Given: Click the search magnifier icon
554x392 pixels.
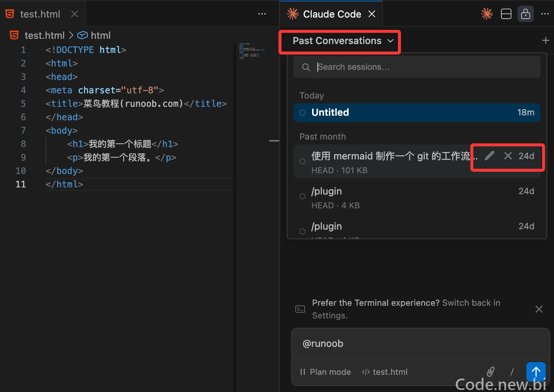Looking at the screenshot, I should pos(306,67).
